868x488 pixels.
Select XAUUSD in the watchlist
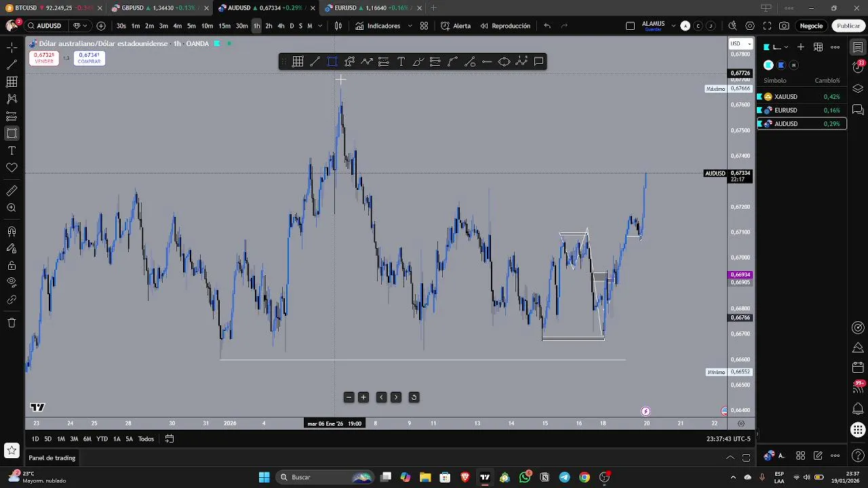(802, 97)
